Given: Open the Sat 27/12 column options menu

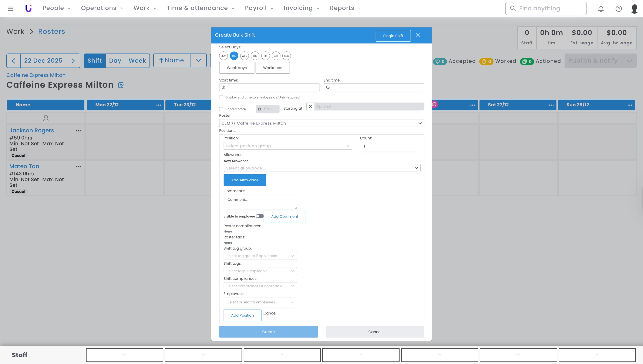Looking at the screenshot, I should tap(551, 105).
